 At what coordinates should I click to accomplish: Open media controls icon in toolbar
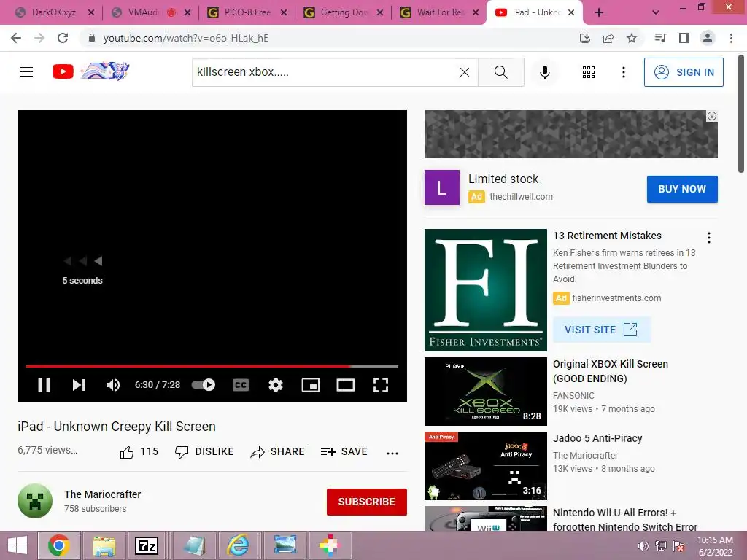(661, 38)
